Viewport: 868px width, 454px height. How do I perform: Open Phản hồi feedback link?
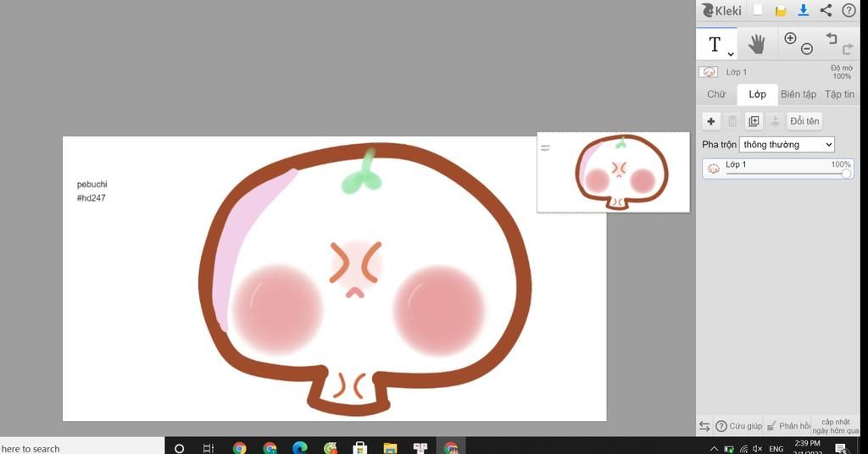788,426
